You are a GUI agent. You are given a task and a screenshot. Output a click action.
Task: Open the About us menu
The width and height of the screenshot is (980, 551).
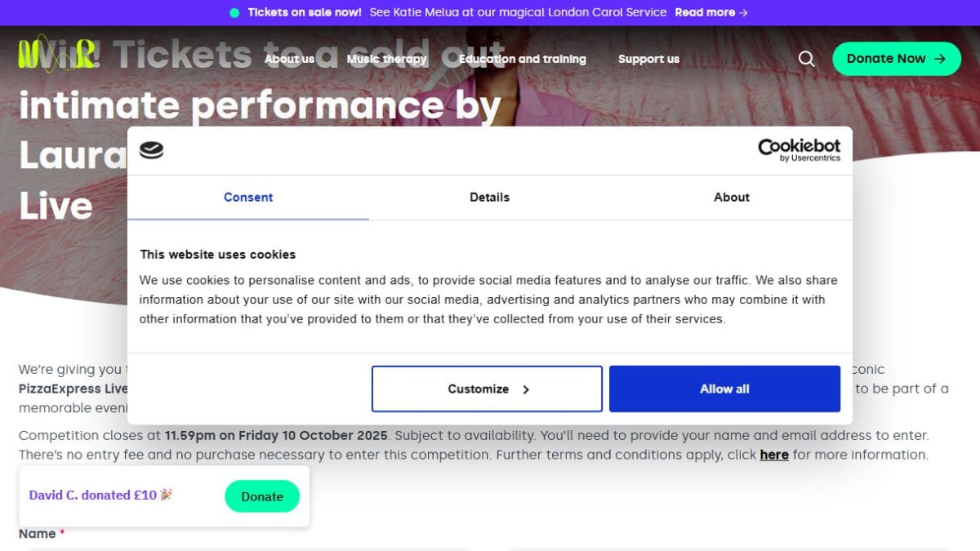(x=289, y=59)
